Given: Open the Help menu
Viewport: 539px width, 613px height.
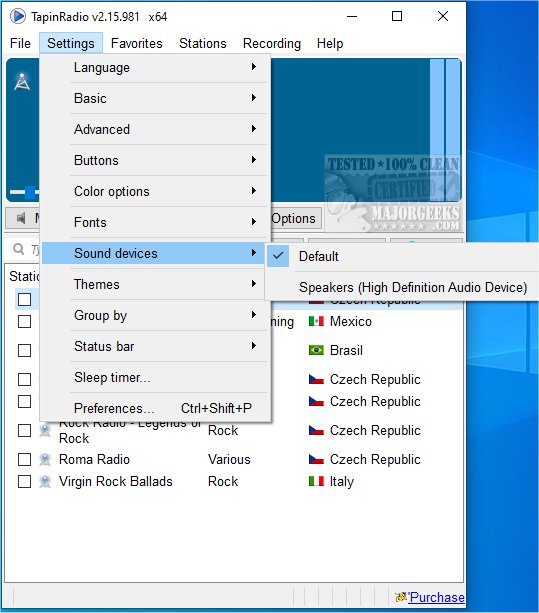Looking at the screenshot, I should pyautogui.click(x=330, y=43).
